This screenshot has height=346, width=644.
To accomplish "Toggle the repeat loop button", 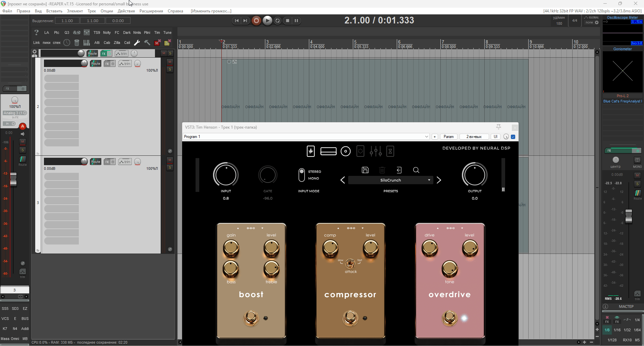I will [x=278, y=21].
